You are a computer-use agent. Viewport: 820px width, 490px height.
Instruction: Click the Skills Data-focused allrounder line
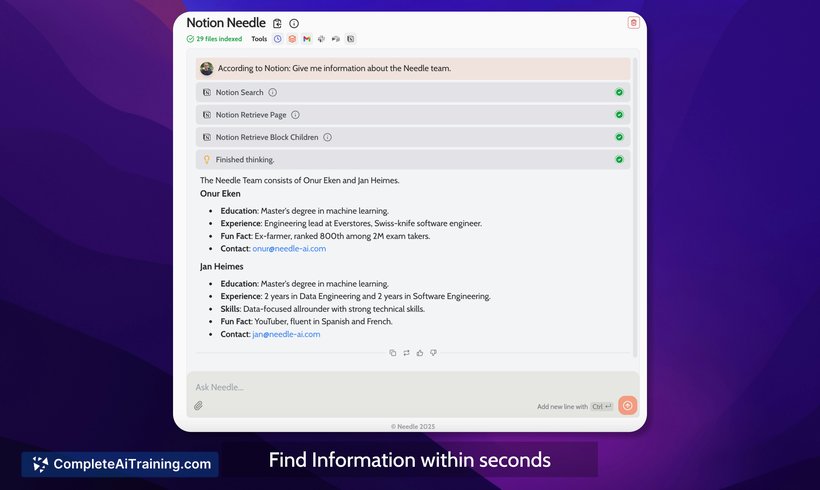[x=322, y=309]
